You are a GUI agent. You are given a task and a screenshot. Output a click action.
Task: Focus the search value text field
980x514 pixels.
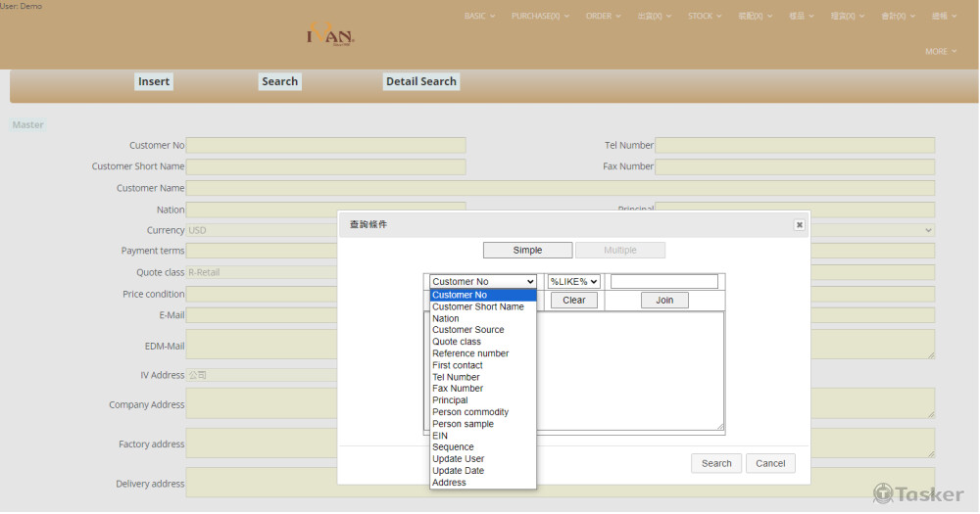663,282
